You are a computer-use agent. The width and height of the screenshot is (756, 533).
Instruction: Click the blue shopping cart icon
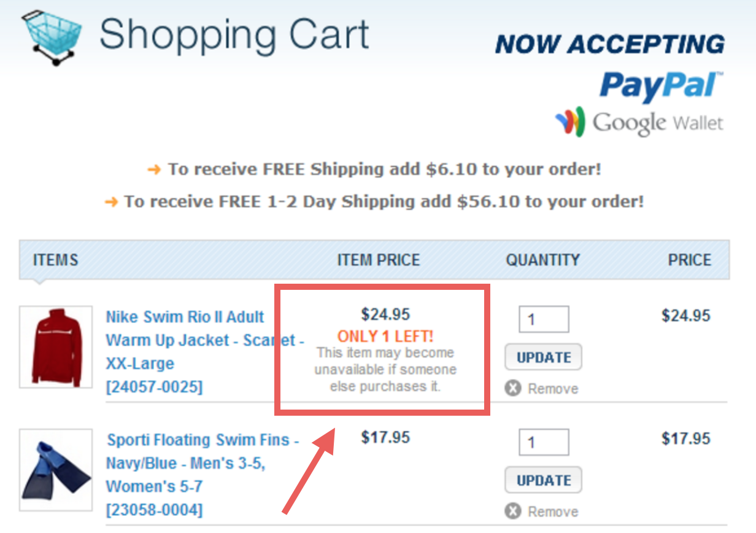51,36
